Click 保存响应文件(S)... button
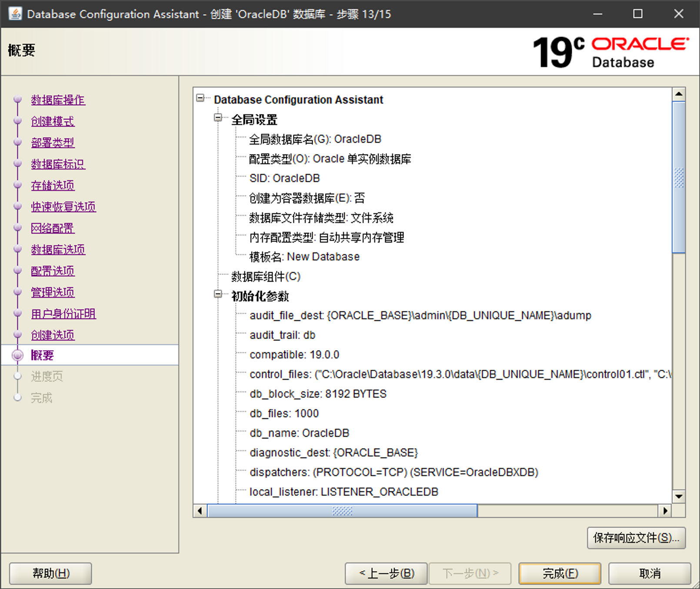This screenshot has height=589, width=700. 636,538
